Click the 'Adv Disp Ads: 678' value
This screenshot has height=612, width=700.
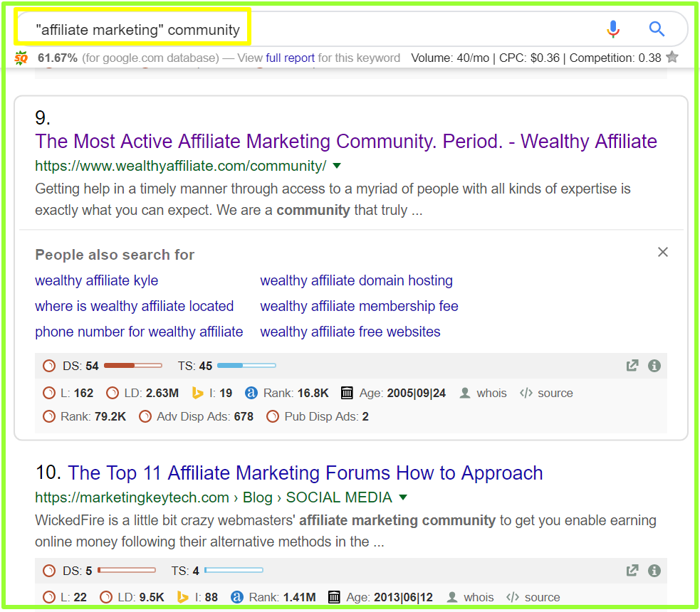[x=205, y=416]
